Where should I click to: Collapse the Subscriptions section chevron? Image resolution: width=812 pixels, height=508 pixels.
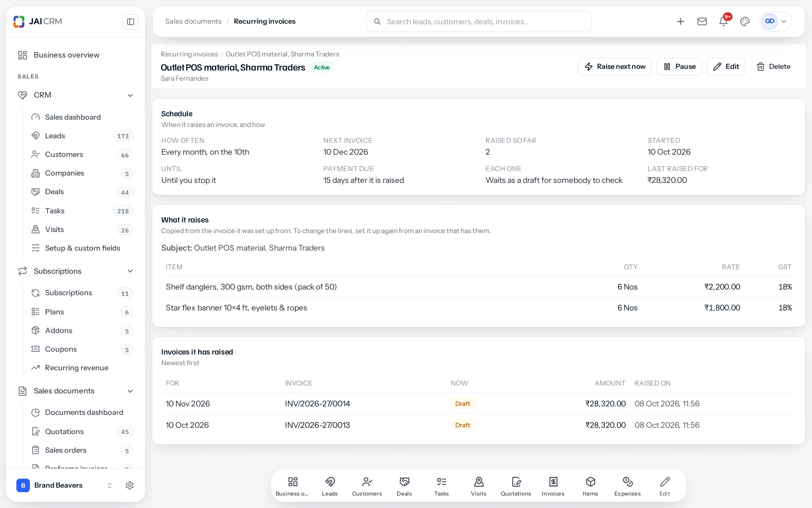[130, 271]
